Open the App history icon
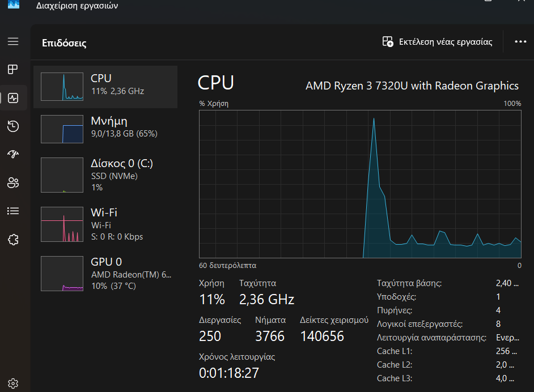534x392 pixels. (x=13, y=126)
